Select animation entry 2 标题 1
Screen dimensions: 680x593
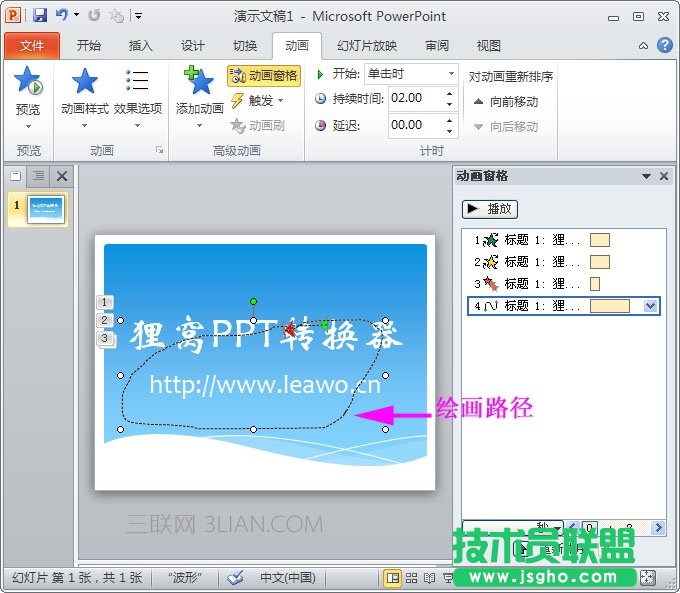562,262
